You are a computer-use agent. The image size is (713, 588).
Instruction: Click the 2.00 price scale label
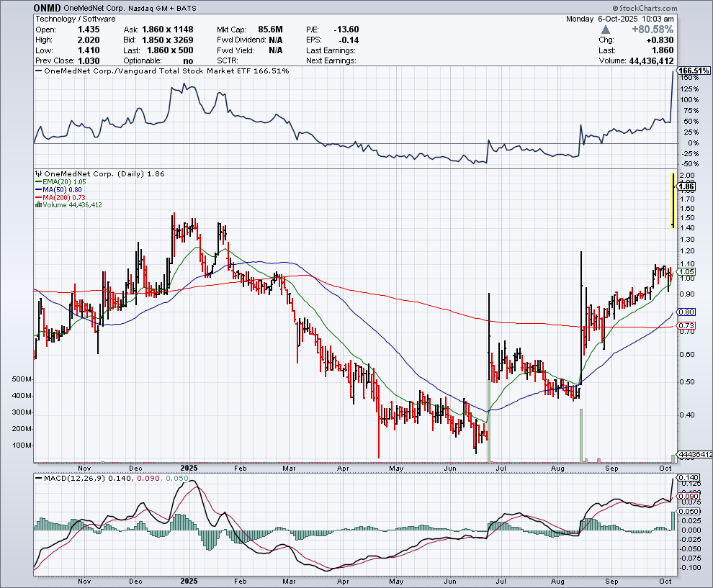tap(687, 176)
